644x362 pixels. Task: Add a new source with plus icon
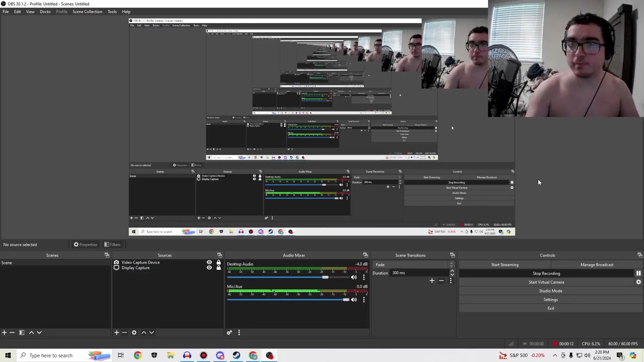(x=116, y=332)
